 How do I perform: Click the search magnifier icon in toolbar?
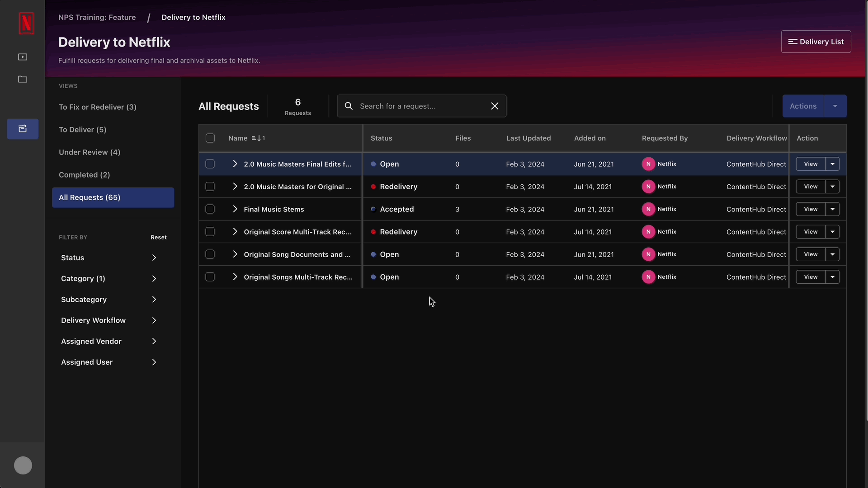click(349, 106)
